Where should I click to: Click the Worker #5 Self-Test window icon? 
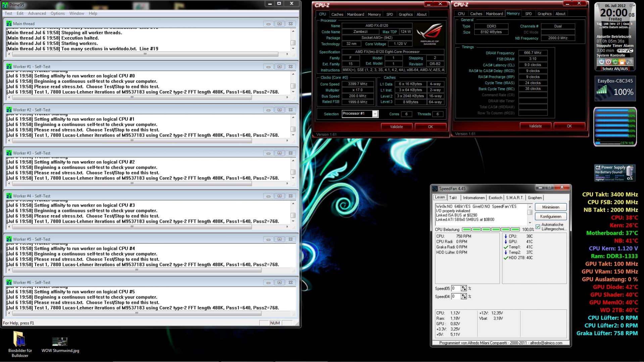[9, 239]
